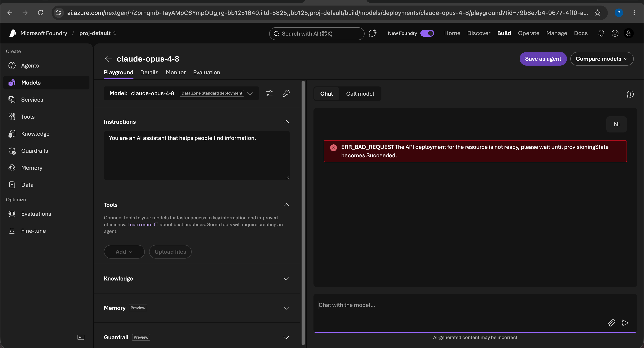Open Services in the sidebar
Image resolution: width=644 pixels, height=348 pixels.
[46, 99]
